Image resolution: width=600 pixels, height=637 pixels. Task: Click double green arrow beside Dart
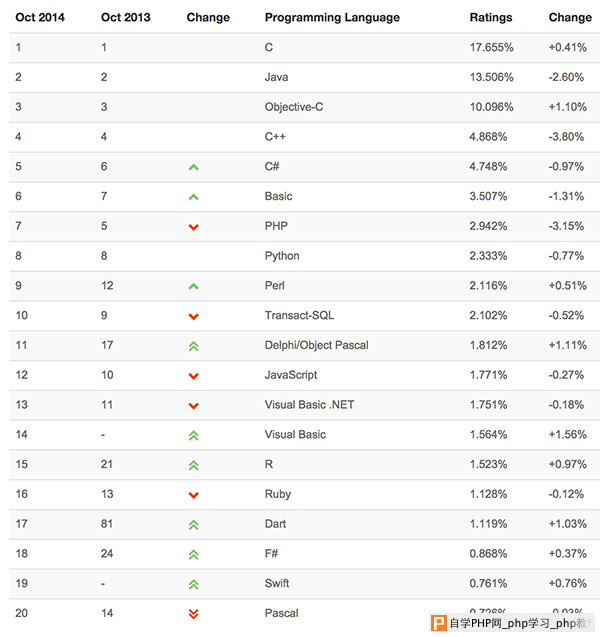(194, 525)
